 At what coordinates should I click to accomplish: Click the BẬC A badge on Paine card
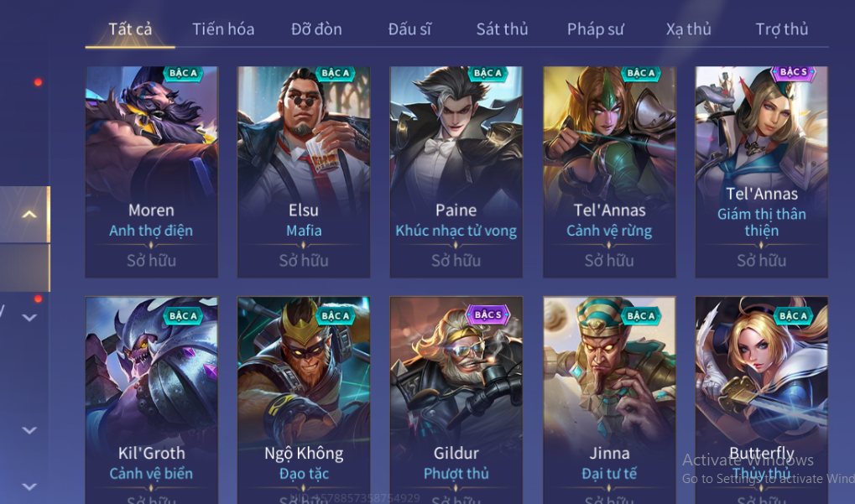pyautogui.click(x=487, y=73)
